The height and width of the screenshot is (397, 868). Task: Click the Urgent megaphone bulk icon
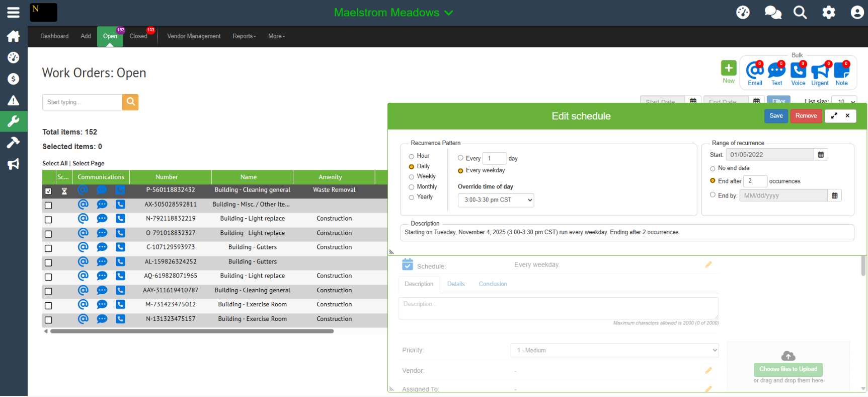click(820, 71)
